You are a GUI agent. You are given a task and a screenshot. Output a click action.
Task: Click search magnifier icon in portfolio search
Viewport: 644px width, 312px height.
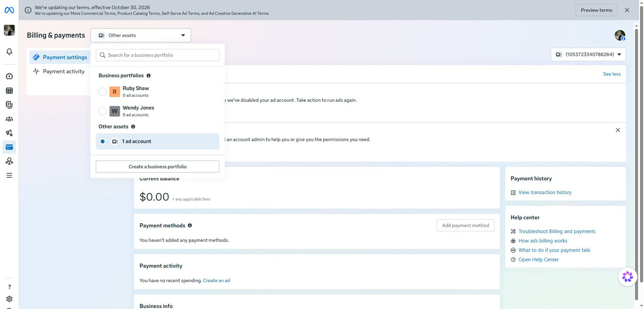click(103, 55)
